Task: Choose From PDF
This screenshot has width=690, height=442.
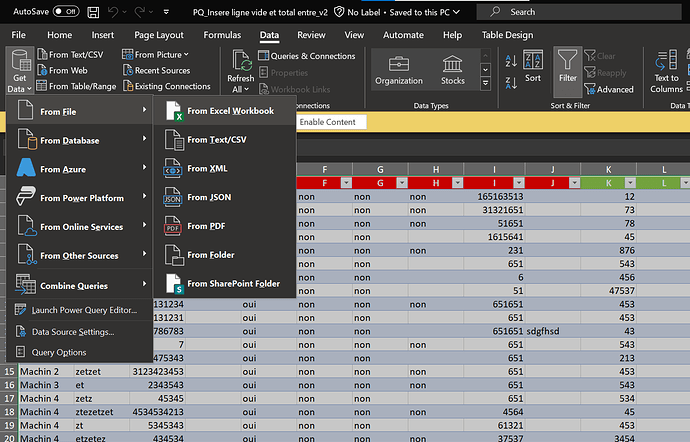Action: 224,226
